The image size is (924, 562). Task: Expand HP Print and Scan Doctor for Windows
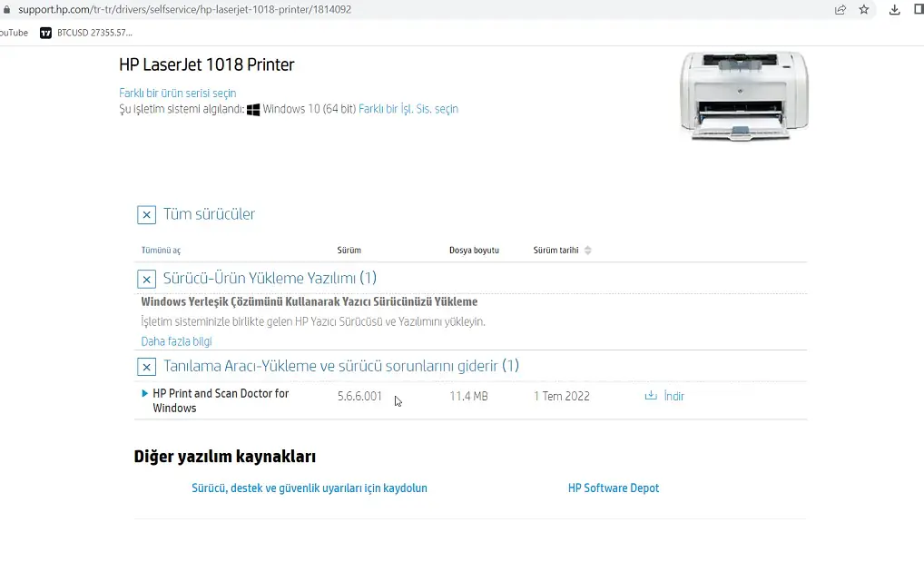(x=145, y=393)
